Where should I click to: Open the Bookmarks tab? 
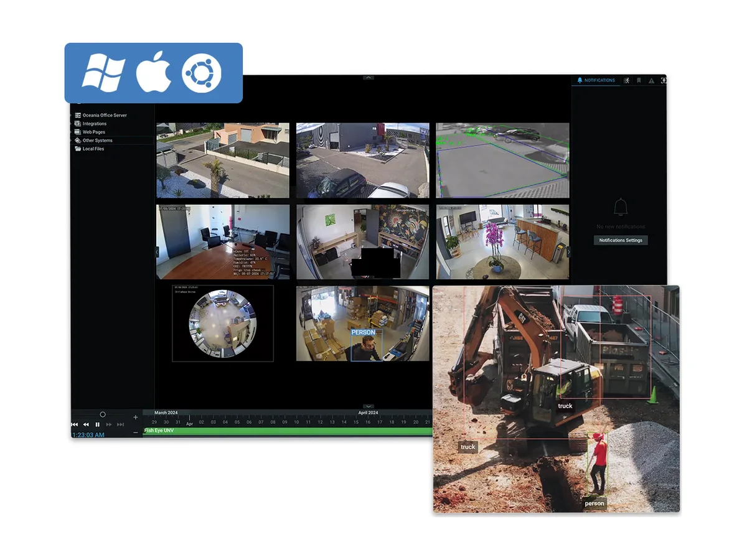pyautogui.click(x=639, y=80)
